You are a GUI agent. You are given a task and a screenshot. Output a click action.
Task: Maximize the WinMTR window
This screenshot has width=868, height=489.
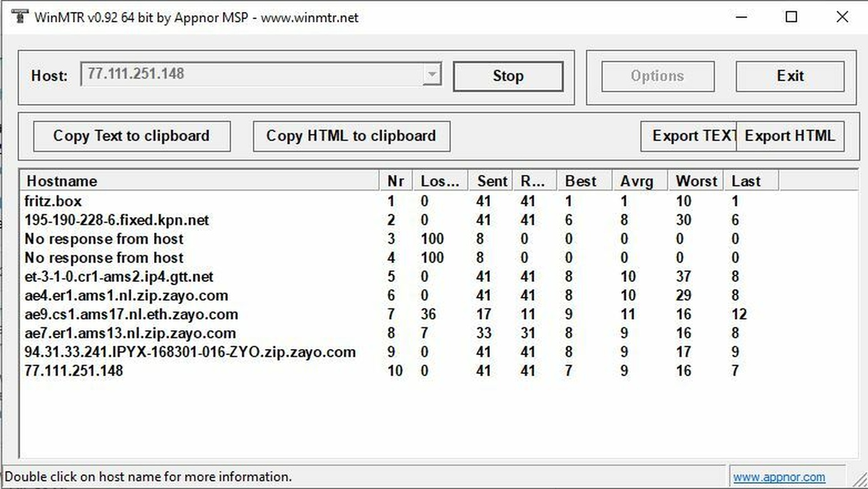pos(791,17)
